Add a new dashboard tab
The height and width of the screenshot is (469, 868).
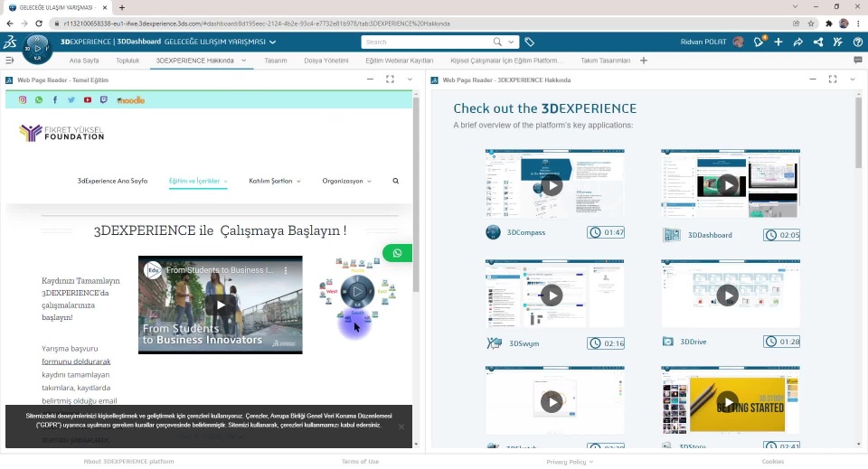tap(643, 61)
